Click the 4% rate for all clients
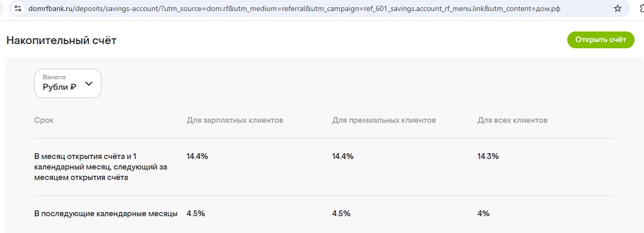Viewport: 644px width, 233px height. click(x=483, y=214)
